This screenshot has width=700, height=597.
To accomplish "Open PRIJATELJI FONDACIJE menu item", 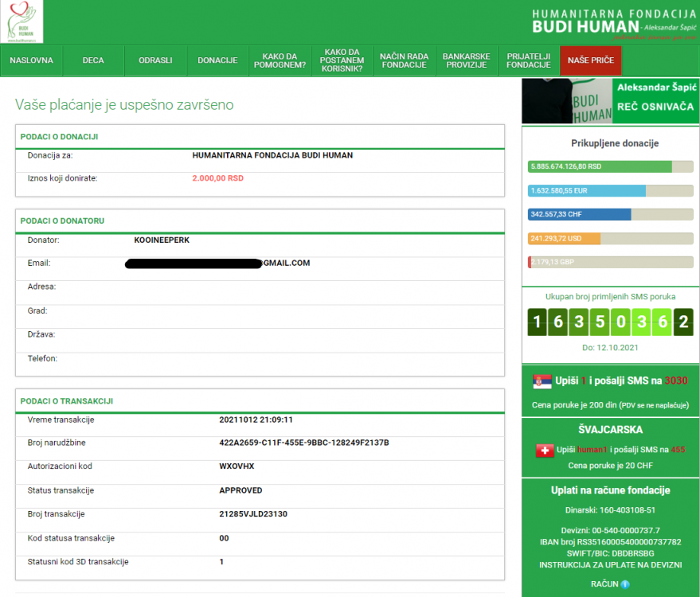I will [x=528, y=60].
